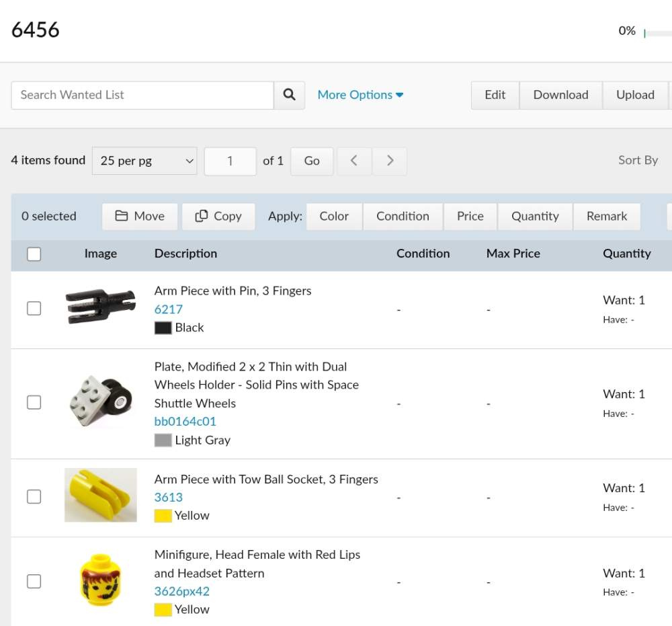This screenshot has width=672, height=626.
Task: Click the Sort By control
Action: (638, 160)
